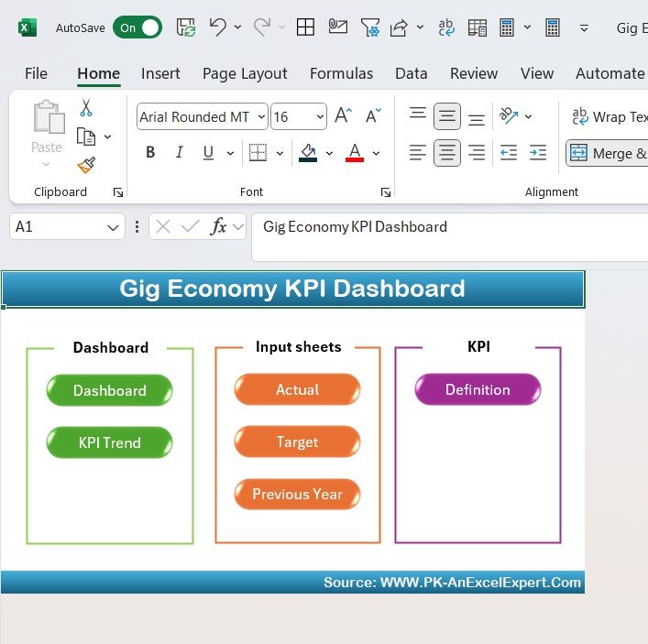Open the Font Color palette dropdown
Viewport: 648px width, 644px height.
pos(376,153)
